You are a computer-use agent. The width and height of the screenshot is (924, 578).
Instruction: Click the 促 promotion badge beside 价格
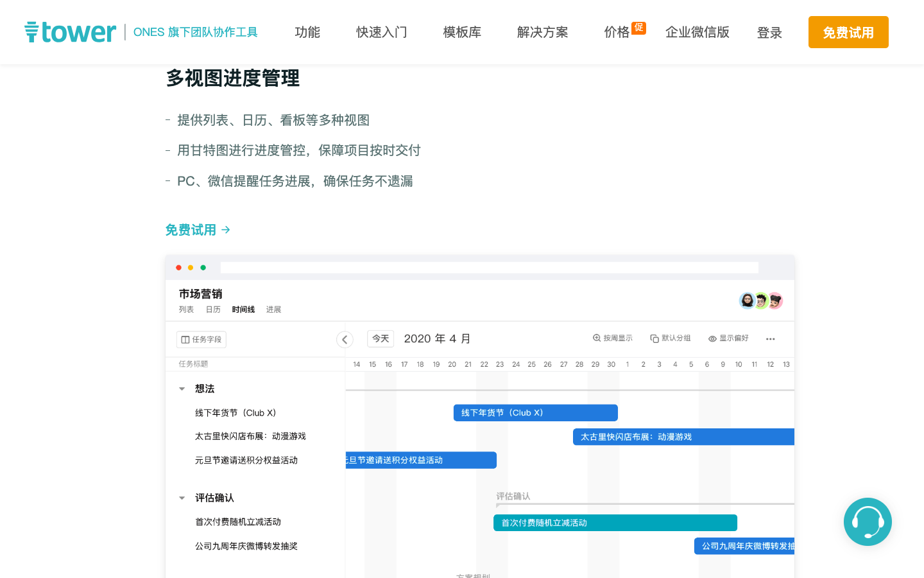[x=638, y=28]
